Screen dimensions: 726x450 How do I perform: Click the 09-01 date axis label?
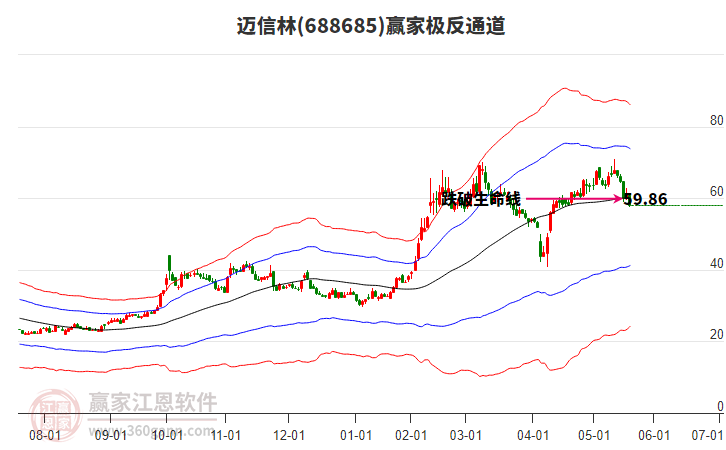click(111, 435)
